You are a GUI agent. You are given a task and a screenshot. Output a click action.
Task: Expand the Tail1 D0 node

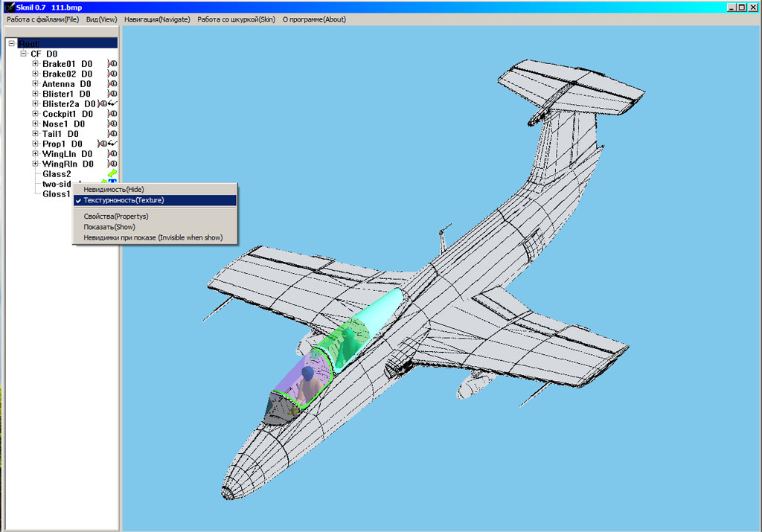point(35,134)
